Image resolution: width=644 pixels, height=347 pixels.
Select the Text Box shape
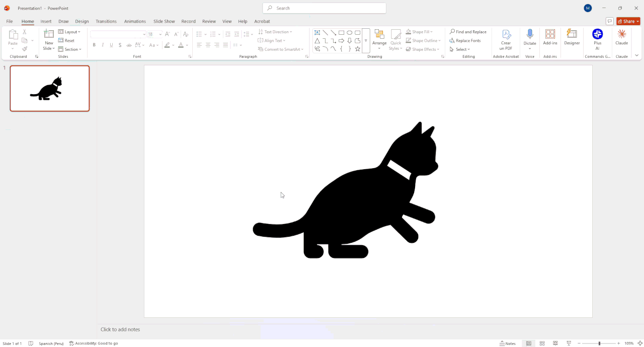317,32
